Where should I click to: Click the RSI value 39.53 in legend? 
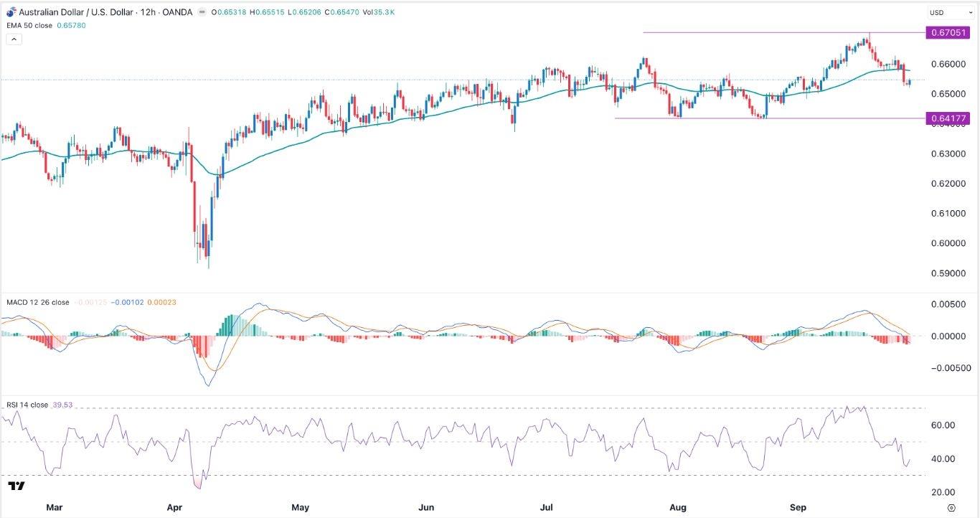click(64, 405)
